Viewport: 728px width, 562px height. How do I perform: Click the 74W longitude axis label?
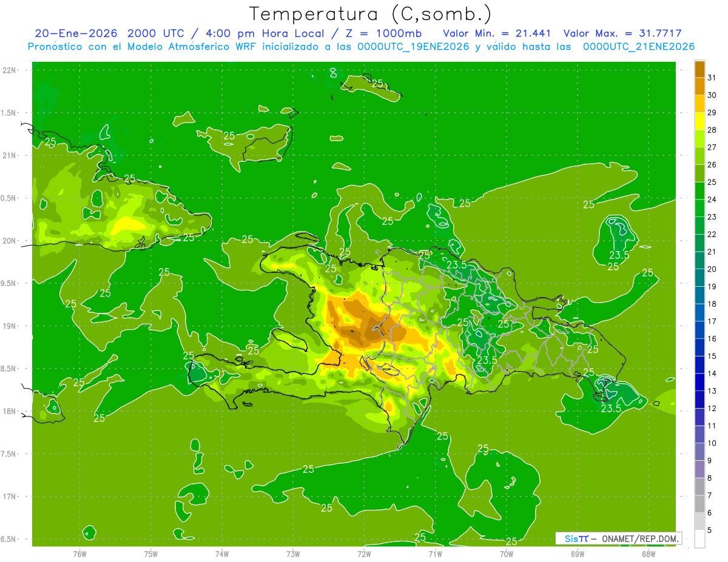[x=222, y=554]
